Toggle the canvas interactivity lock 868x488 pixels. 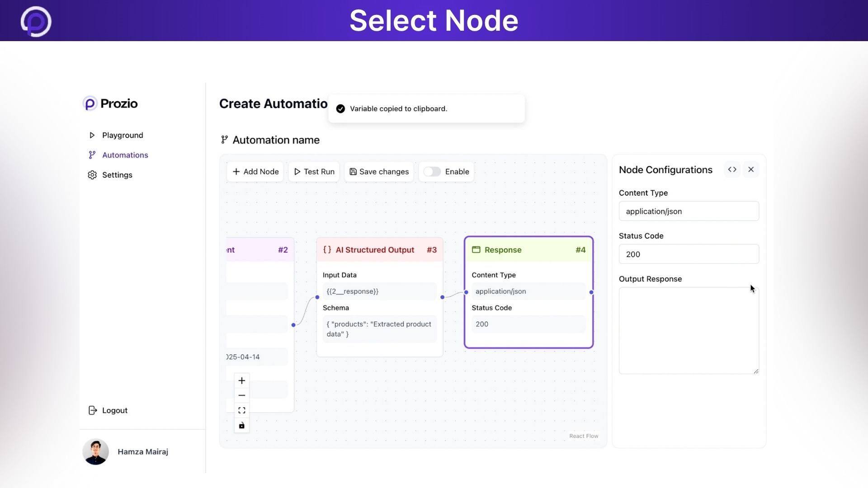click(x=241, y=425)
